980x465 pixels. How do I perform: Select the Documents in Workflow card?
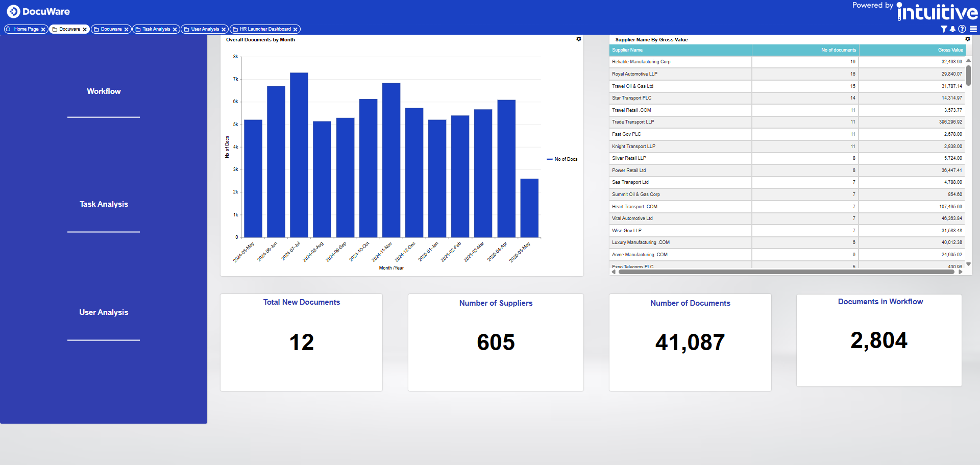click(x=879, y=340)
